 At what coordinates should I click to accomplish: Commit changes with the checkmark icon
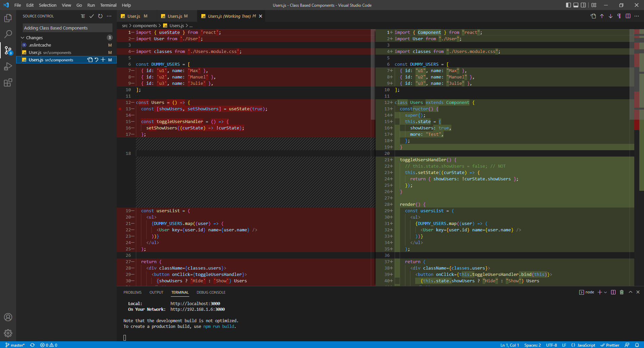[x=92, y=16]
